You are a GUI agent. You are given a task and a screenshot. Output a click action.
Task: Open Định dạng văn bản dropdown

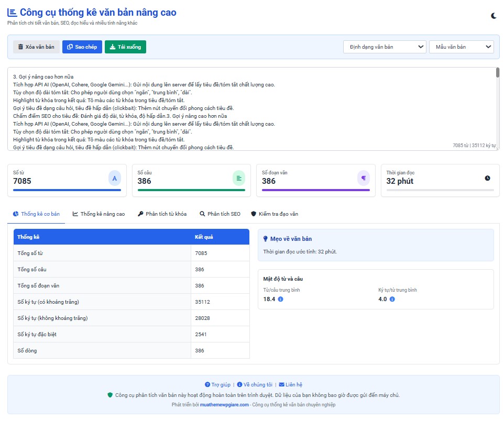pyautogui.click(x=385, y=47)
